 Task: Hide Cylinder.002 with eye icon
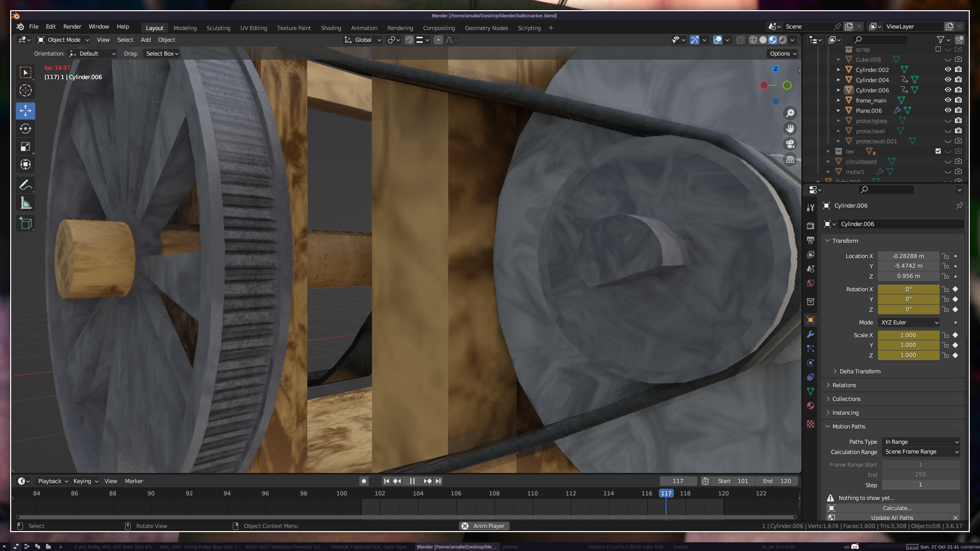coord(948,69)
